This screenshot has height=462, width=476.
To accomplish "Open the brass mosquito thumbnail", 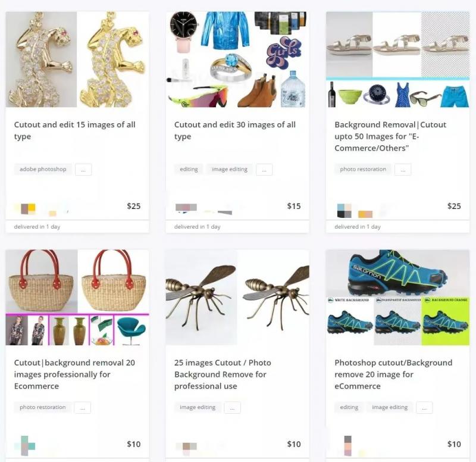I will click(x=237, y=297).
